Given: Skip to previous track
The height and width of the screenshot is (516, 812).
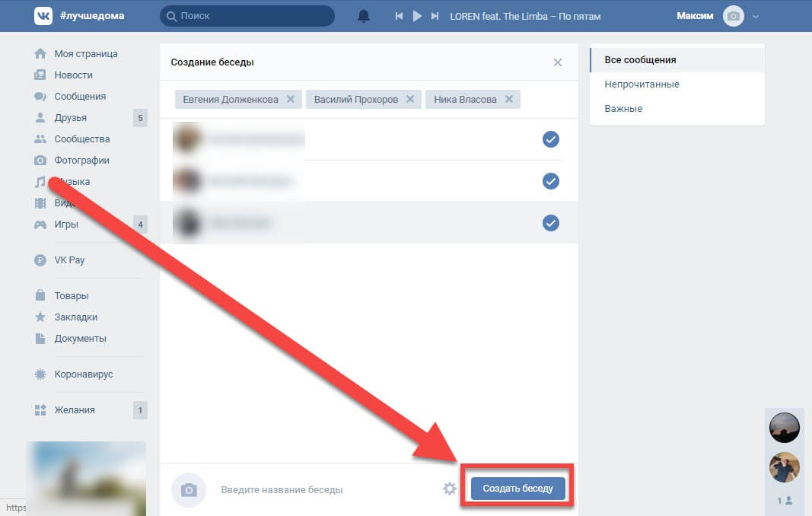Looking at the screenshot, I should click(399, 16).
